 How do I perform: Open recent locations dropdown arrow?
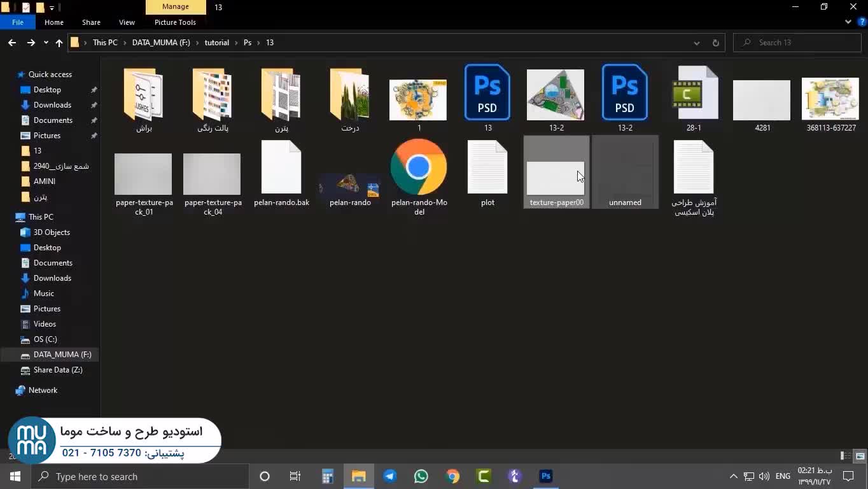point(46,43)
